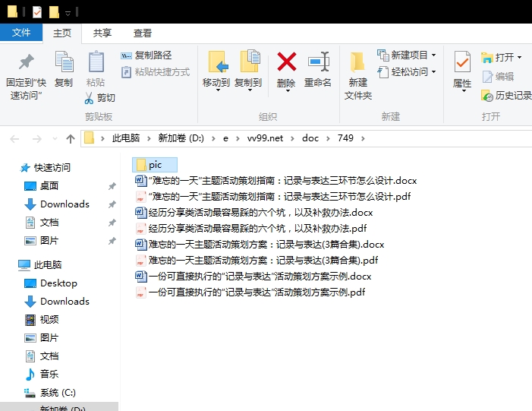Image resolution: width=532 pixels, height=411 pixels.
Task: Click Paste shortcut (粘贴快捷方式) option
Action: point(156,72)
